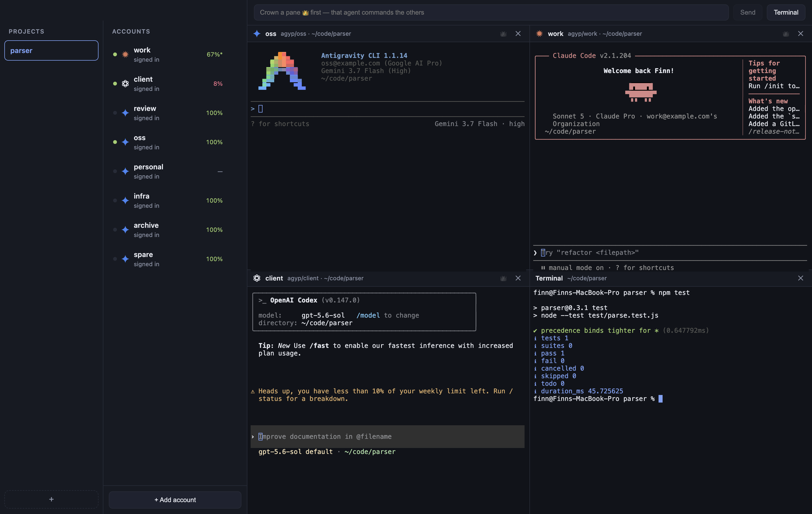
Task: Close the work pane
Action: 801,34
